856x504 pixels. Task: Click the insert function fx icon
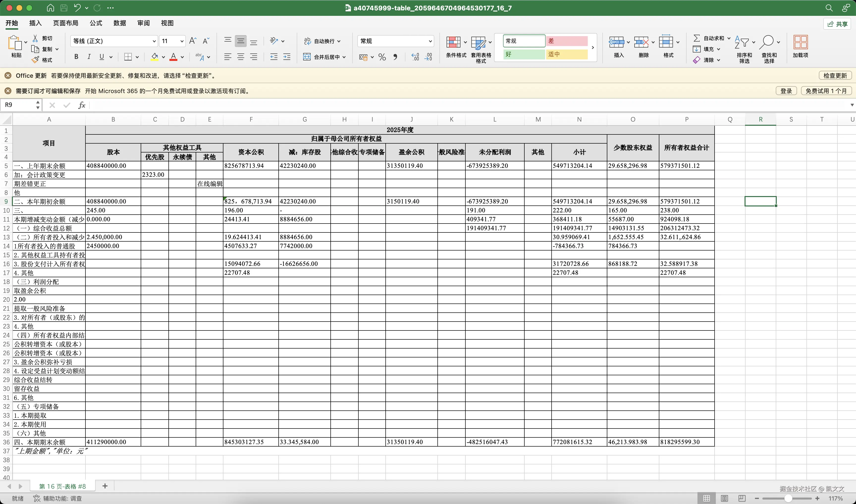81,105
